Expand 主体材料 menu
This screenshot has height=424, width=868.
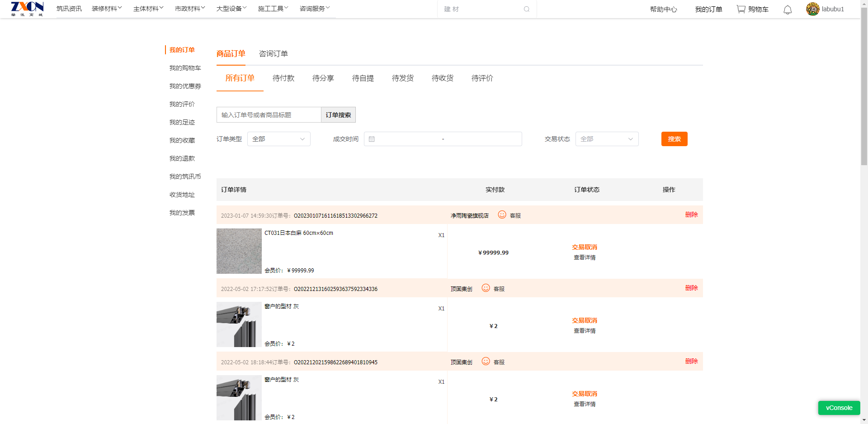click(148, 9)
